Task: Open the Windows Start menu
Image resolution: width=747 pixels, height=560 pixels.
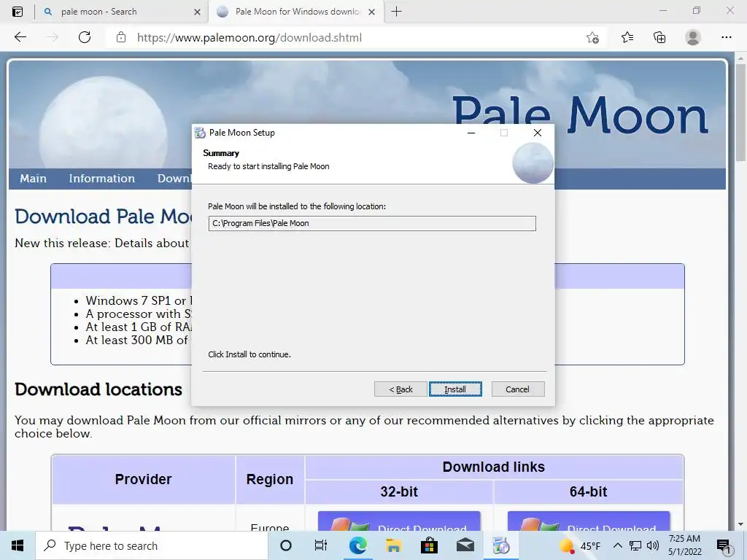Action: pos(18,545)
